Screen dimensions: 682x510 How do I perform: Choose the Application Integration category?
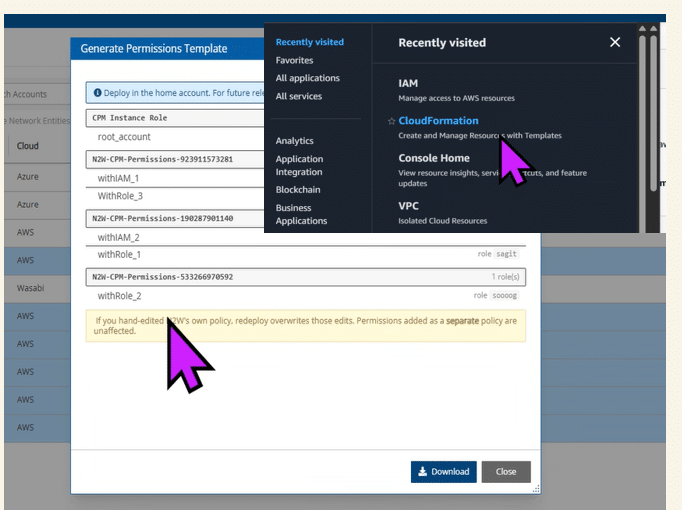[x=299, y=166]
